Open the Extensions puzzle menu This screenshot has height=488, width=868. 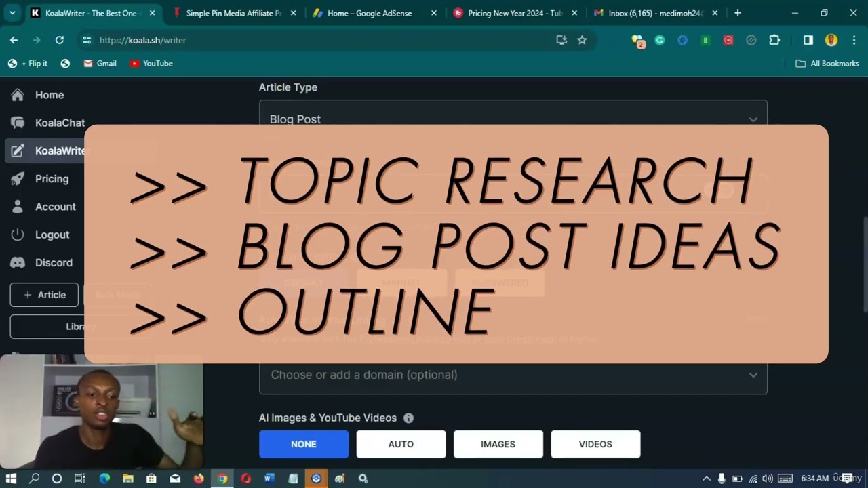774,40
